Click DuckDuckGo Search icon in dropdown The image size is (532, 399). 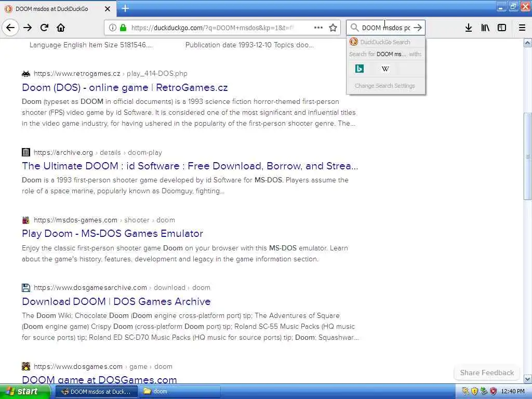(x=353, y=42)
